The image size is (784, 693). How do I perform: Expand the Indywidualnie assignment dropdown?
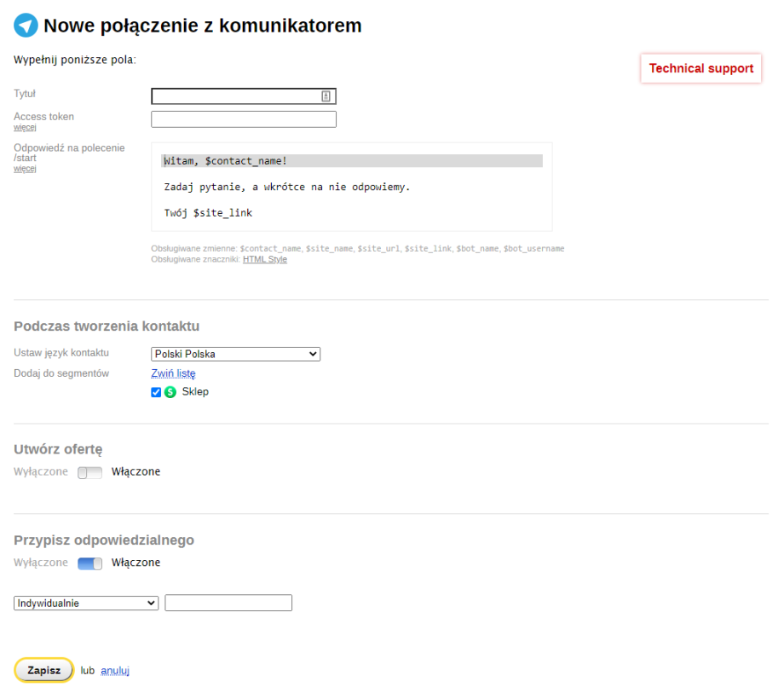(x=86, y=603)
